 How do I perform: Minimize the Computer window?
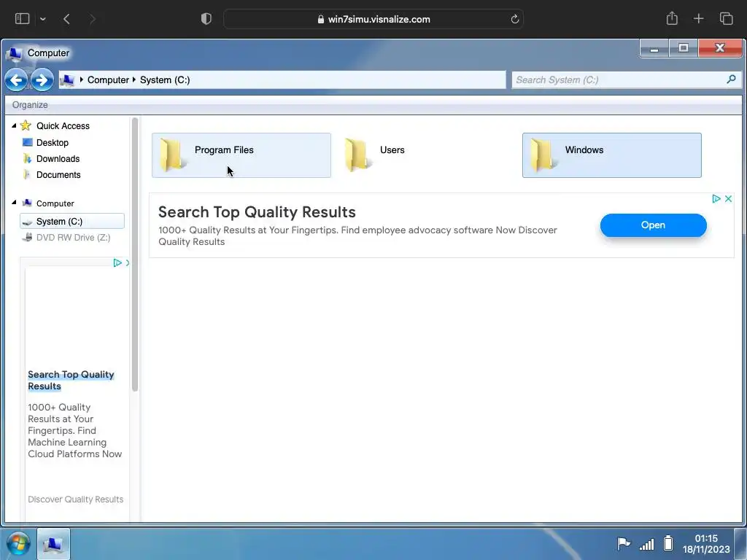[654, 48]
